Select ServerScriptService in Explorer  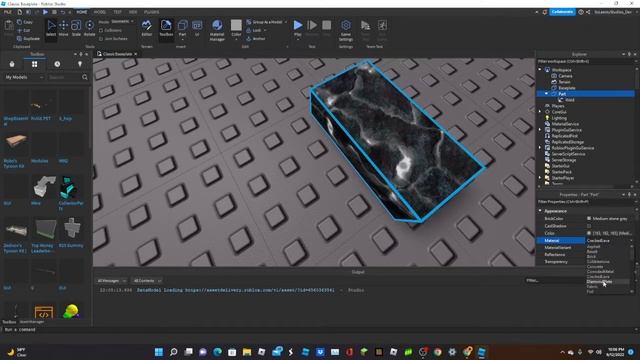pyautogui.click(x=568, y=154)
